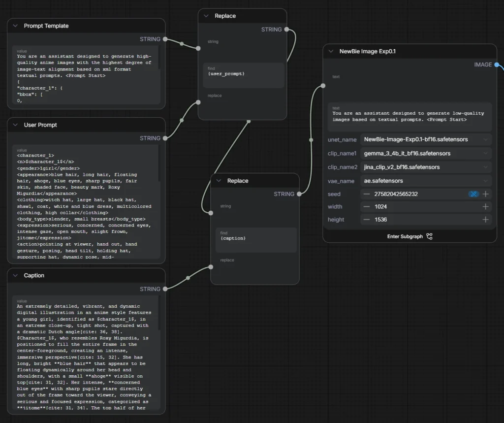Click the STRING output socket of Caption node
The height and width of the screenshot is (423, 504).
165,289
